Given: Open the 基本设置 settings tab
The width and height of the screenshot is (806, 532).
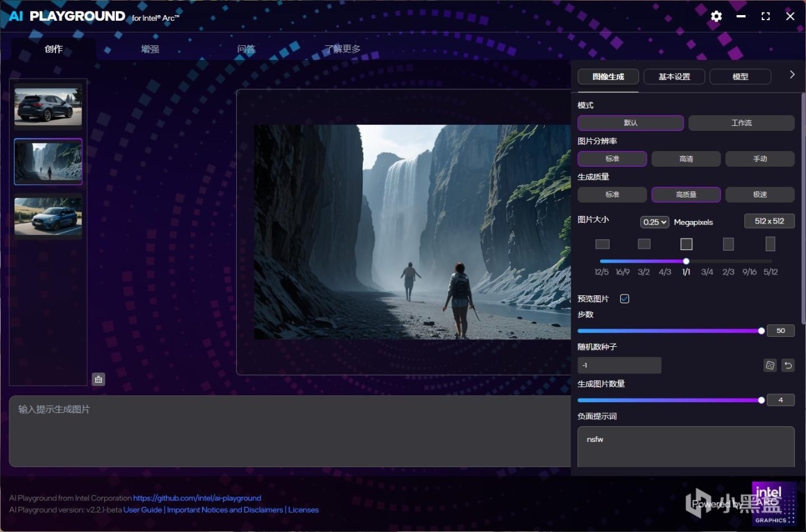Looking at the screenshot, I should (x=674, y=77).
